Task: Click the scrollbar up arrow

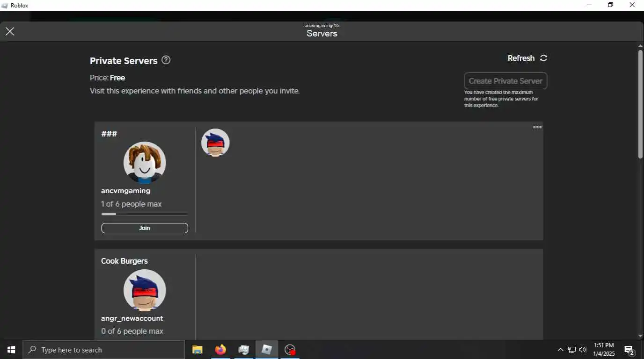Action: pyautogui.click(x=640, y=46)
